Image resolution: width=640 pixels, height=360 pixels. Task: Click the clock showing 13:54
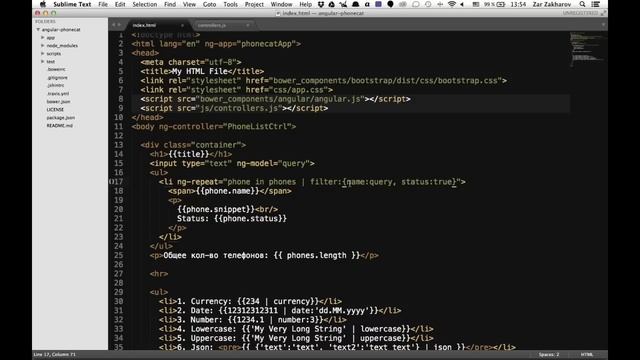coord(518,4)
